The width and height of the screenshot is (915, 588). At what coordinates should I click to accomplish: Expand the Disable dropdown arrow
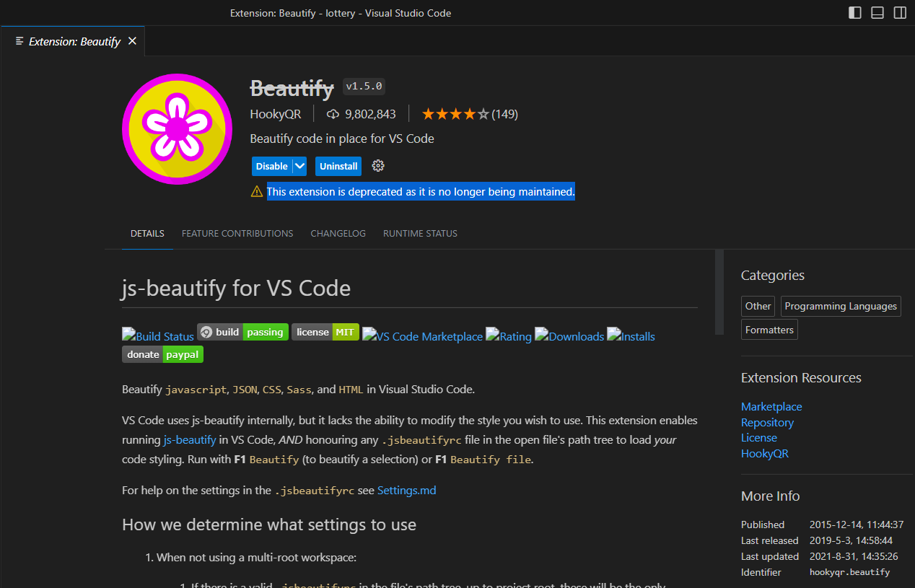click(300, 166)
